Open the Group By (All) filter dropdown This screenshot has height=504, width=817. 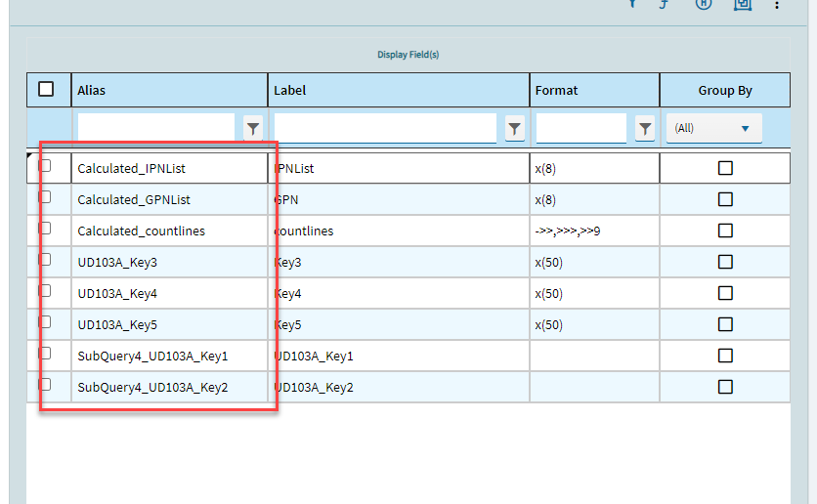tap(713, 128)
